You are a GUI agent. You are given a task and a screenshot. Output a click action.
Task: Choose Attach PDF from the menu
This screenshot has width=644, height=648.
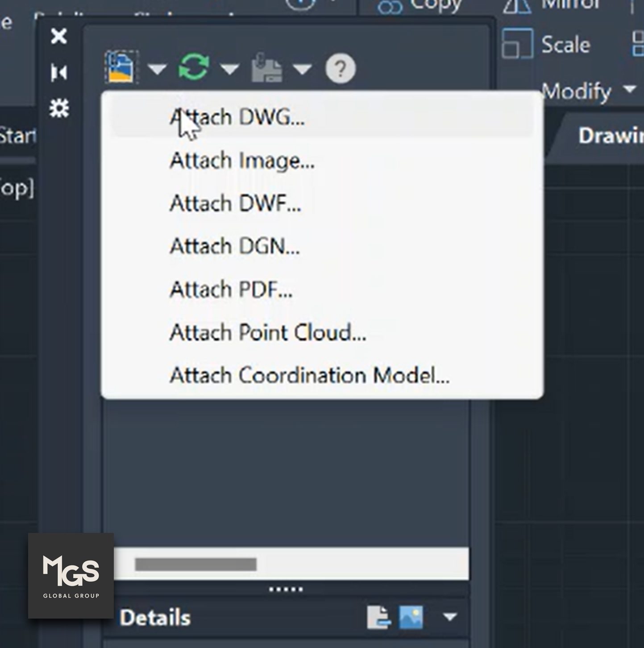230,289
